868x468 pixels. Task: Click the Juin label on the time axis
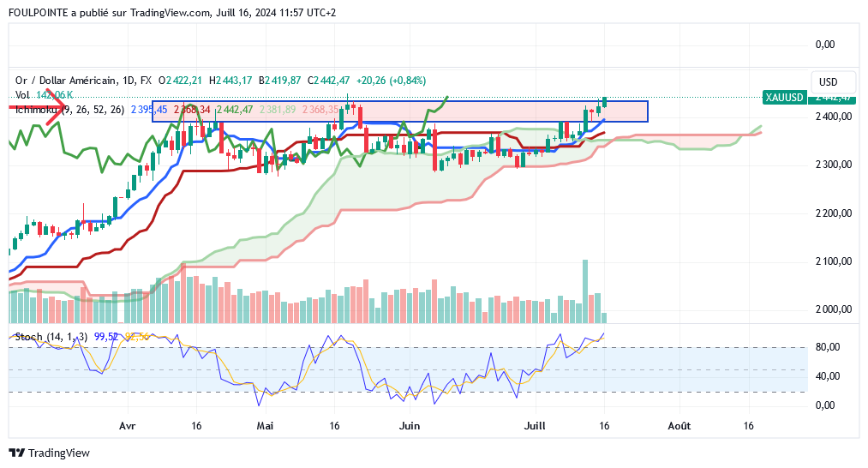(410, 426)
